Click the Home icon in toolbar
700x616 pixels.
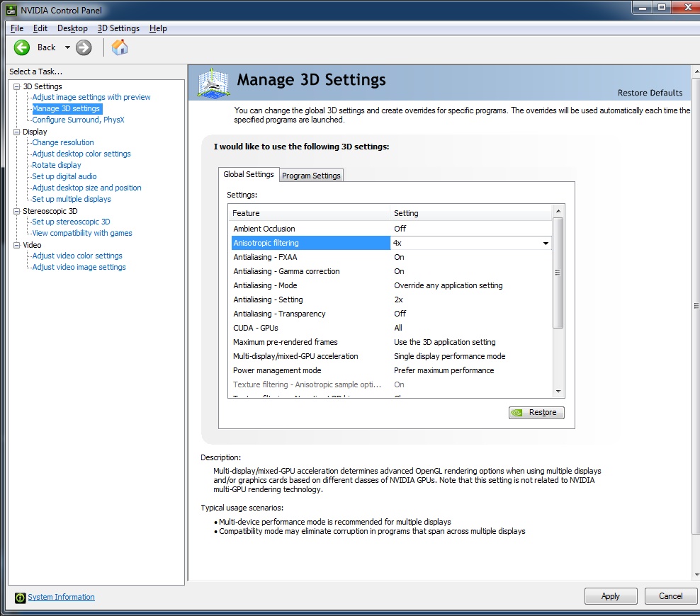(x=120, y=47)
